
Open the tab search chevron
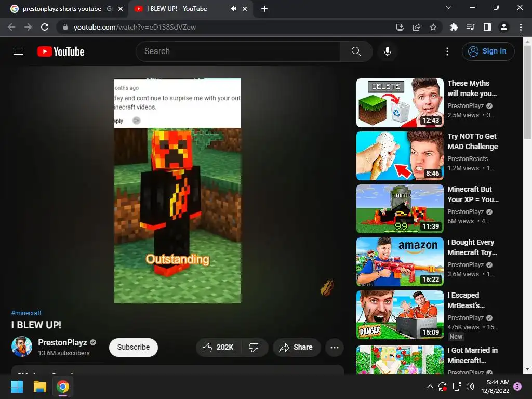(x=448, y=7)
